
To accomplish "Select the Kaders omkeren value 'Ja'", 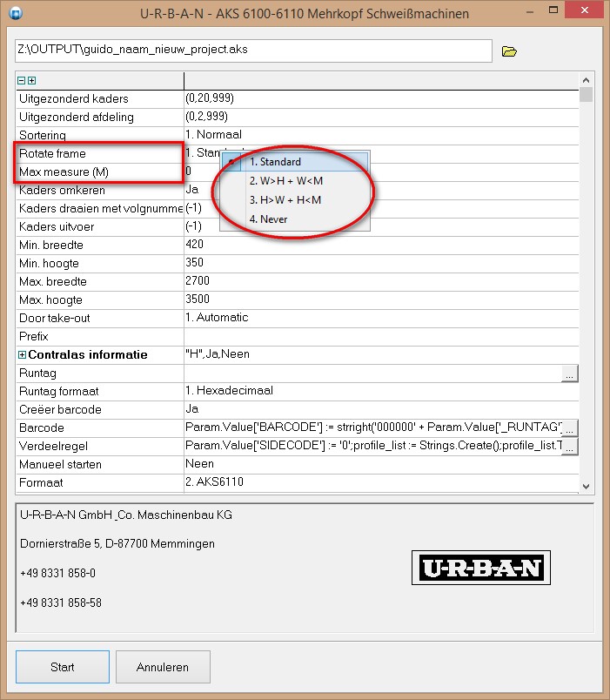I will pyautogui.click(x=192, y=190).
